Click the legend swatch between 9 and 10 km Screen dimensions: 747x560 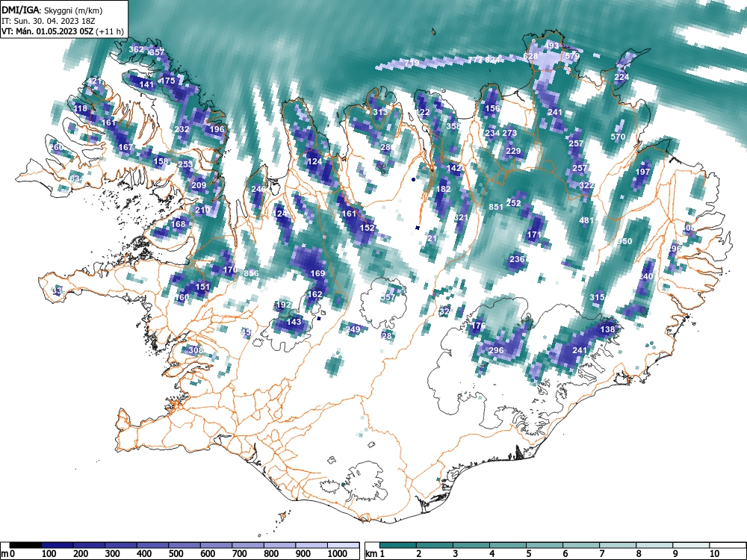tap(691, 545)
